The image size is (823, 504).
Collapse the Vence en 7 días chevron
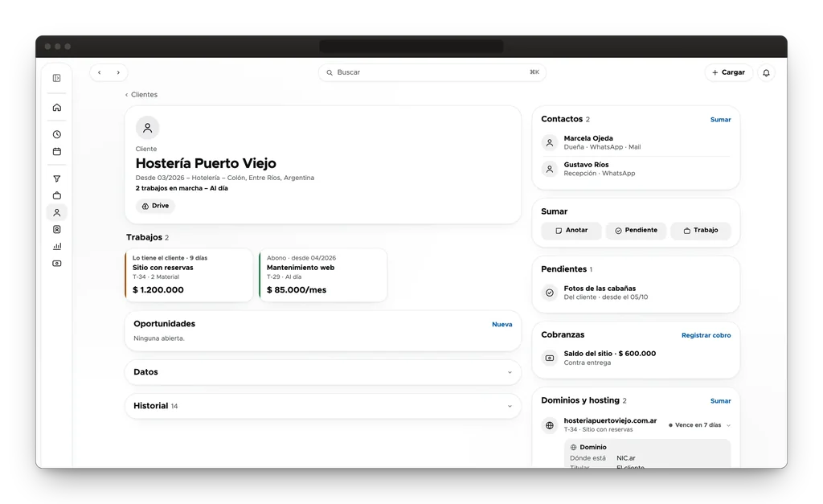728,425
